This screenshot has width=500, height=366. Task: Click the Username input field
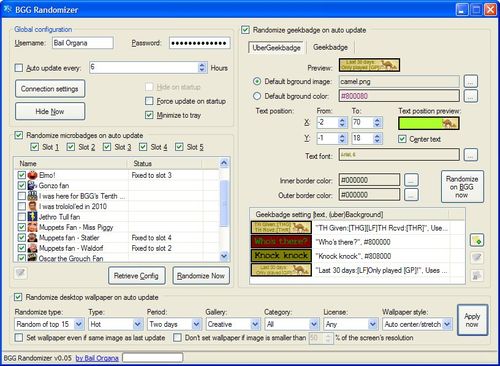pos(83,43)
